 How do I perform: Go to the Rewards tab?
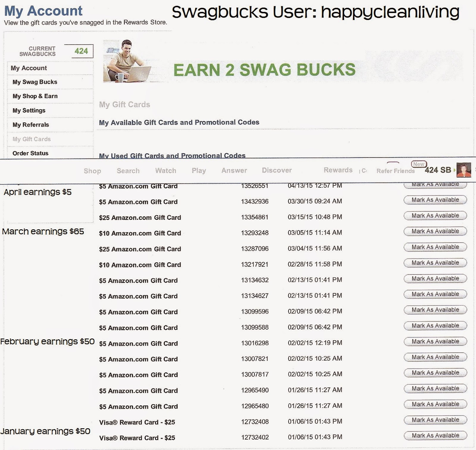coord(338,170)
